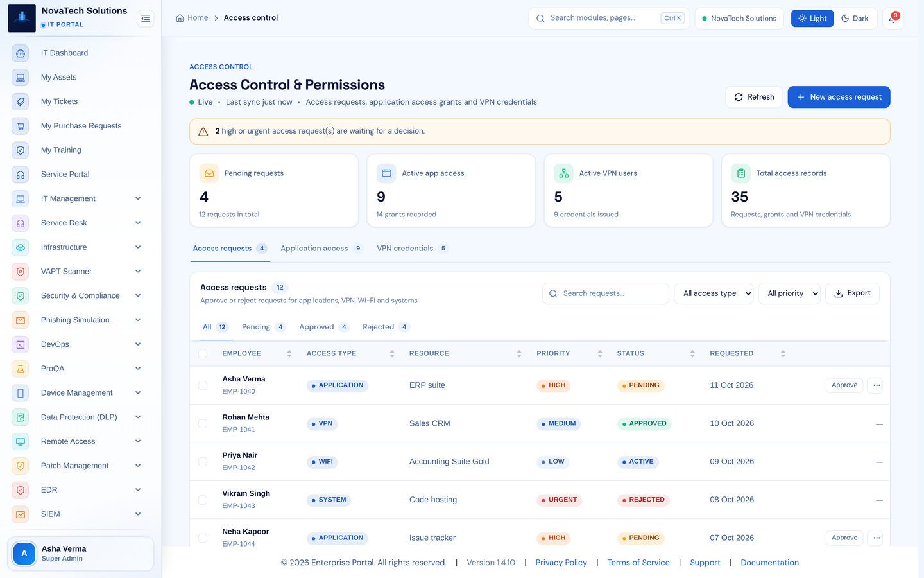Click New access request button

coord(839,97)
